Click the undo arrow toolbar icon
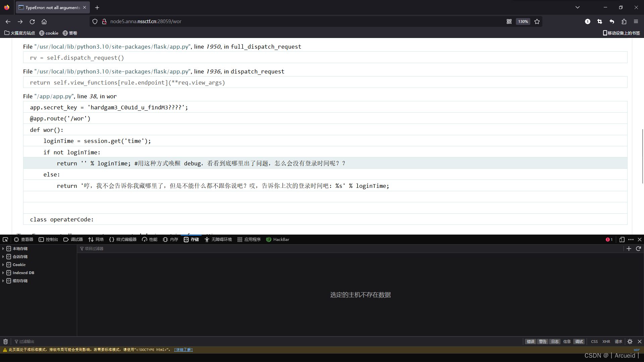Viewport: 644px width, 362px height. pyautogui.click(x=612, y=21)
